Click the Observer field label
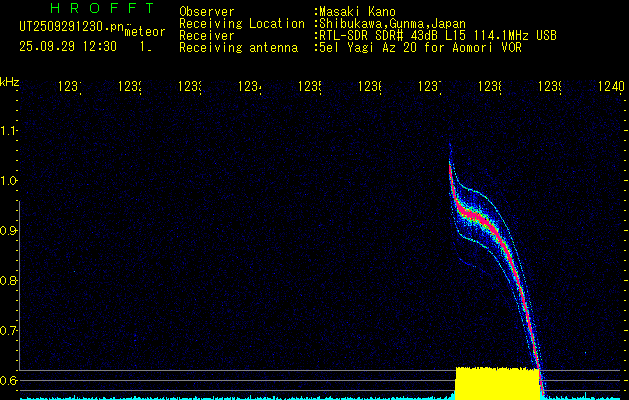This screenshot has height=400, width=629. click(207, 11)
